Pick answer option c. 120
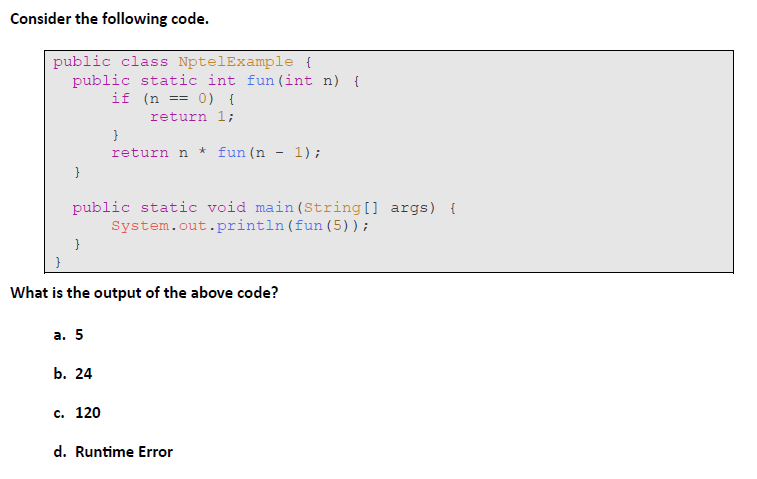757x479 pixels. coord(77,412)
